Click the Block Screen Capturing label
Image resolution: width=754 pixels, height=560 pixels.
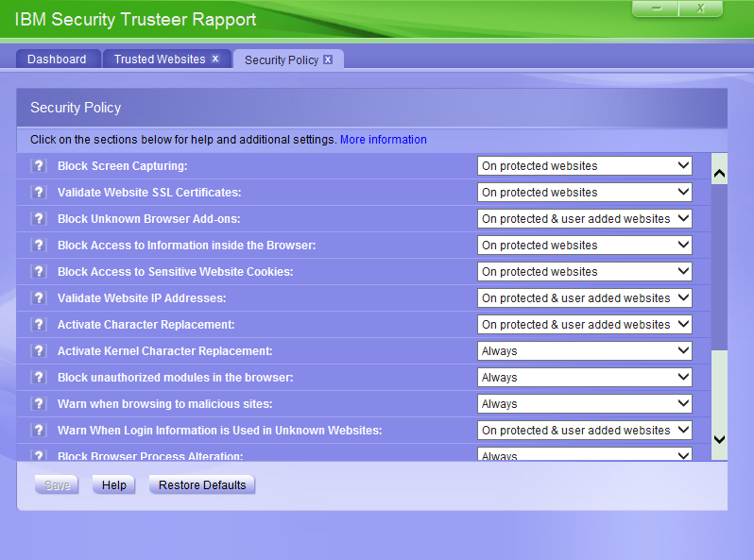click(x=123, y=166)
